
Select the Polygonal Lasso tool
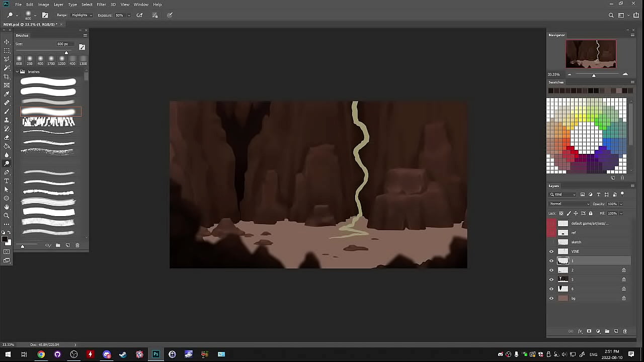7,59
